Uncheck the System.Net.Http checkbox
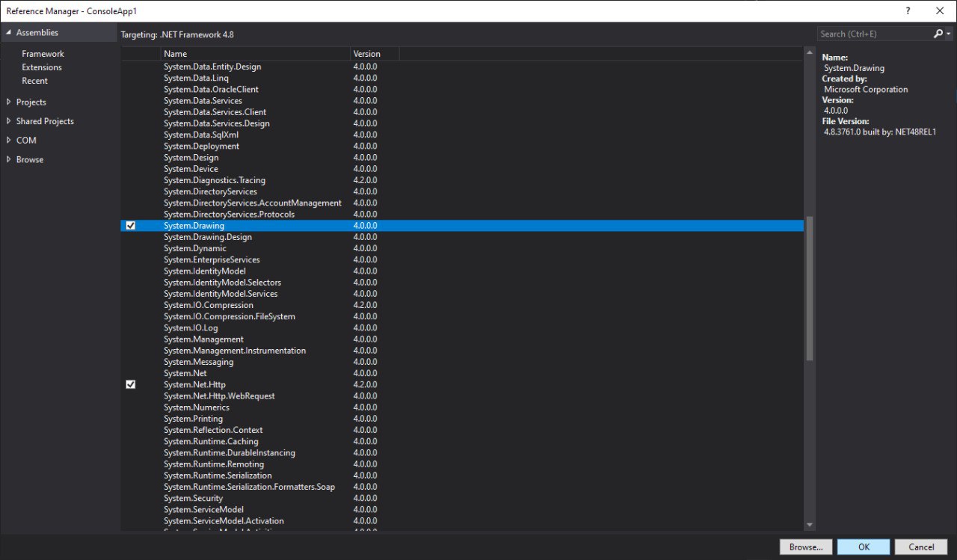Screen dimensions: 957x560 (x=131, y=384)
